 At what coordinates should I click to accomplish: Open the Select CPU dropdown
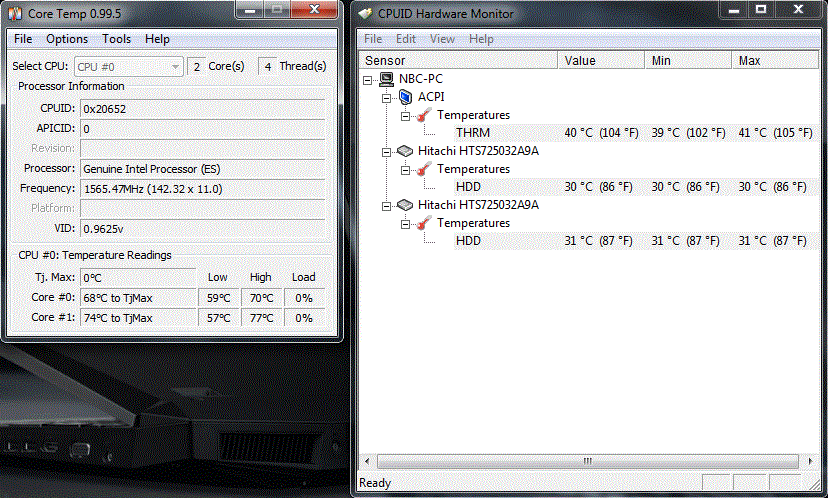coord(129,67)
